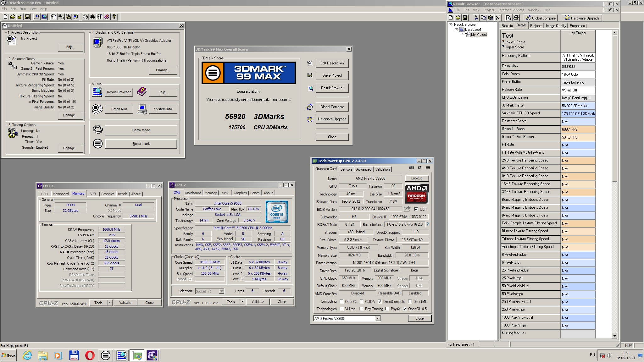Click scroll down arrow in Result Browser details
The width and height of the screenshot is (644, 362).
click(614, 336)
